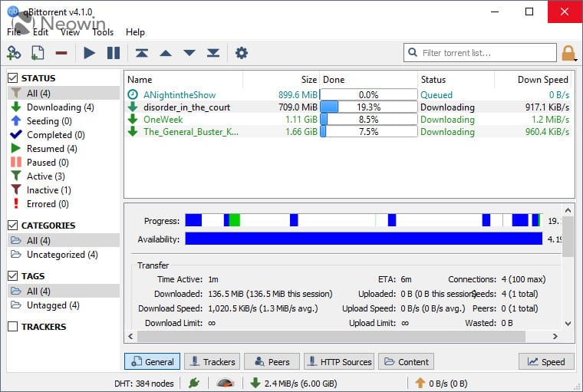This screenshot has height=392, width=583.
Task: Click the speedometer alternative speed icon
Action: tap(225, 382)
